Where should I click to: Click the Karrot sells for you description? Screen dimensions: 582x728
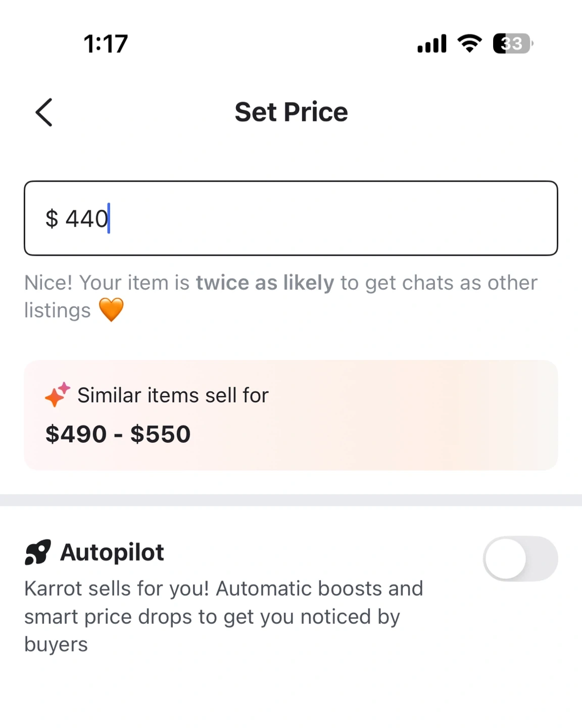[223, 616]
